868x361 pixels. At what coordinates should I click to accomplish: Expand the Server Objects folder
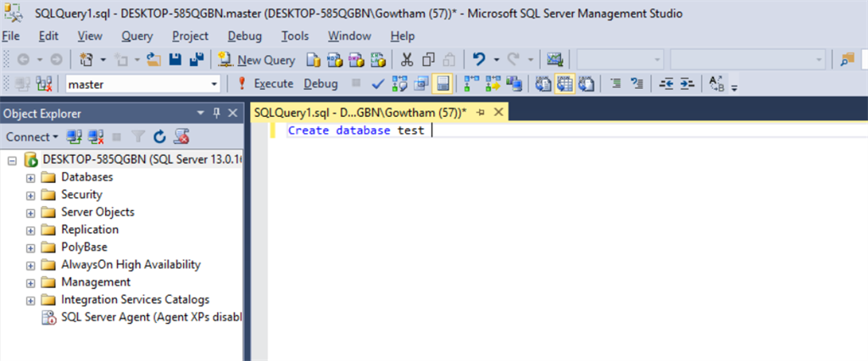coord(31,213)
